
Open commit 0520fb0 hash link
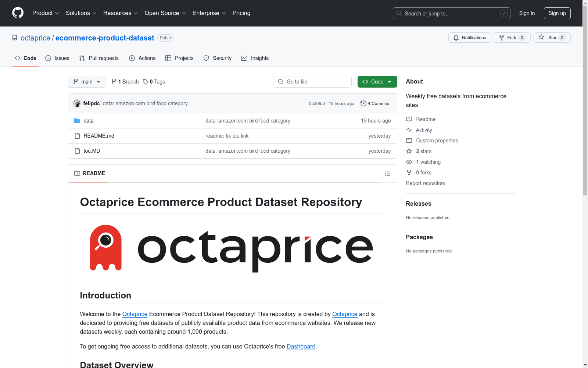coord(317,103)
